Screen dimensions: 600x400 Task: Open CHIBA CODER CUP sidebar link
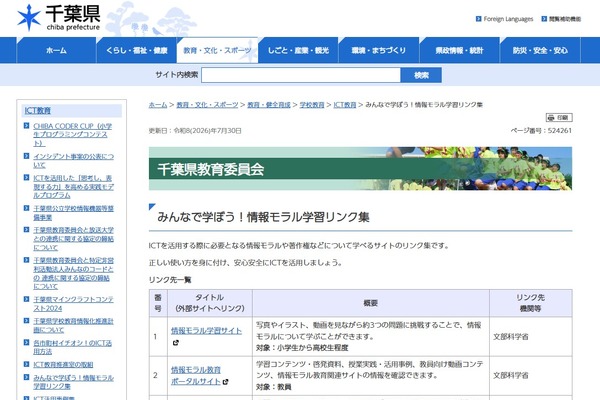[73, 134]
